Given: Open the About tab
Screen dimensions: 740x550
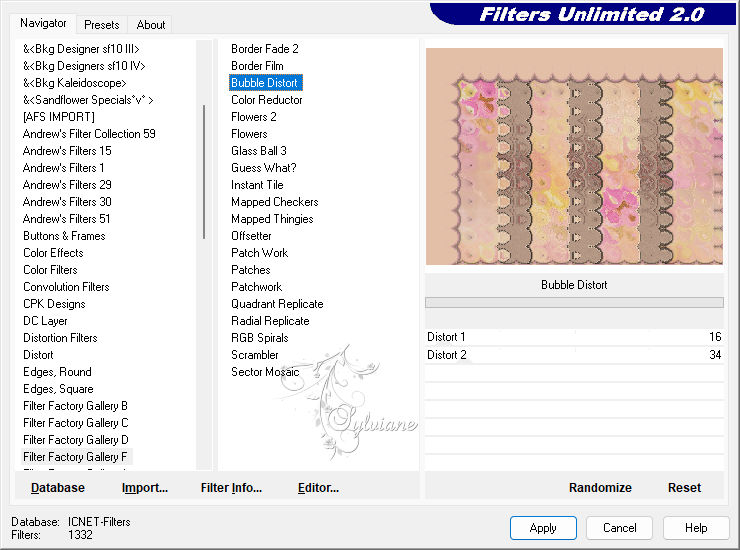Looking at the screenshot, I should [151, 25].
